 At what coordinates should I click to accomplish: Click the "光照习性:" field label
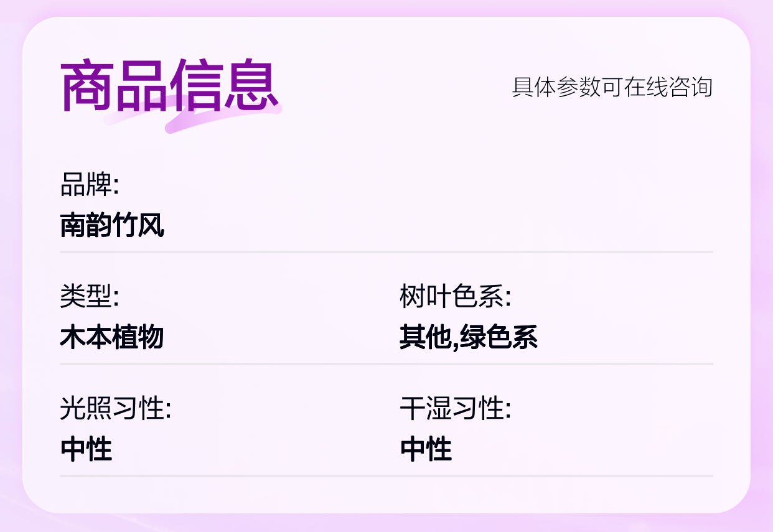click(x=116, y=408)
